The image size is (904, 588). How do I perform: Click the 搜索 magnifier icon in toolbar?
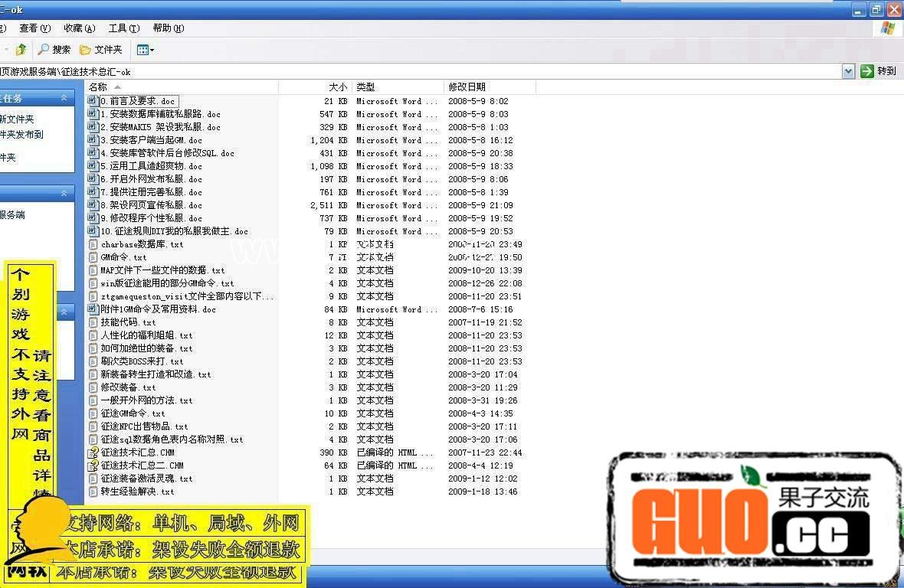point(44,50)
